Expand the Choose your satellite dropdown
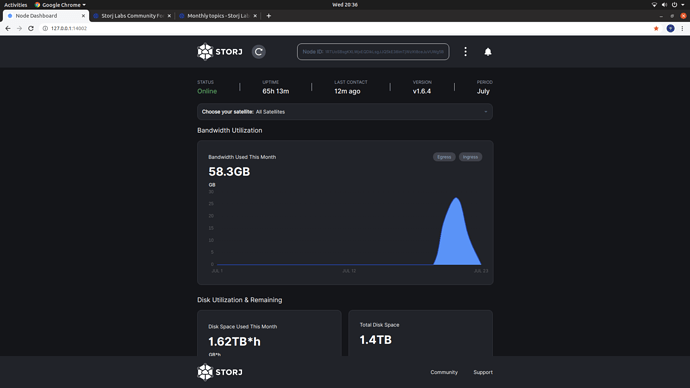 tap(345, 112)
